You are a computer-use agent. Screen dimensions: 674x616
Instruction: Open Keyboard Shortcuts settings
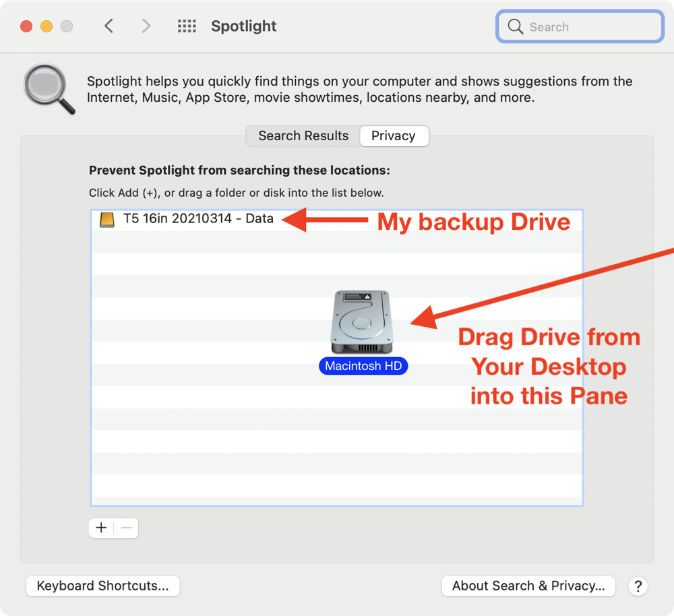102,586
